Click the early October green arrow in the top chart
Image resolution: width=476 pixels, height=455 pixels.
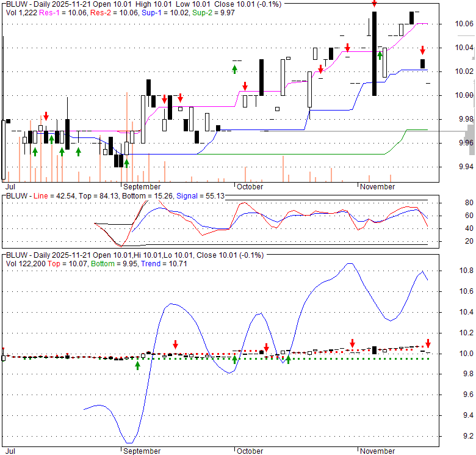[x=234, y=69]
